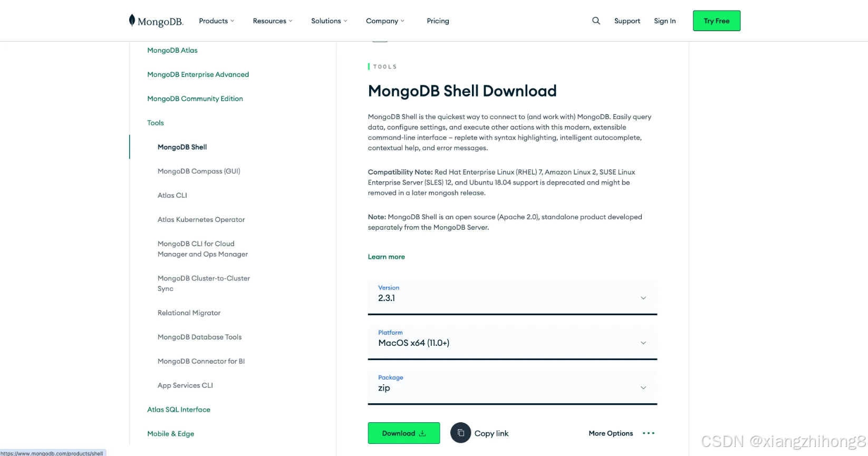Open the Support link
The width and height of the screenshot is (868, 456).
tap(627, 21)
